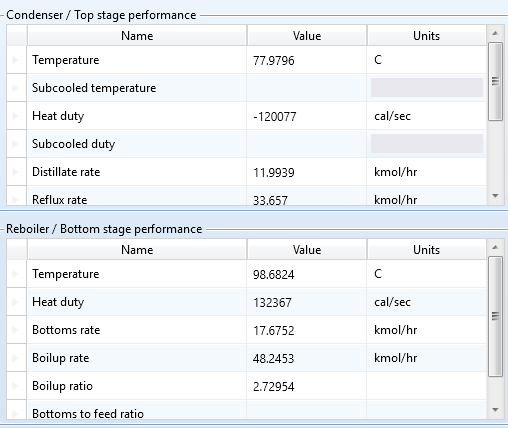The height and width of the screenshot is (428, 508).
Task: Select the Boilup rate value 48.2453
Action: tap(273, 358)
